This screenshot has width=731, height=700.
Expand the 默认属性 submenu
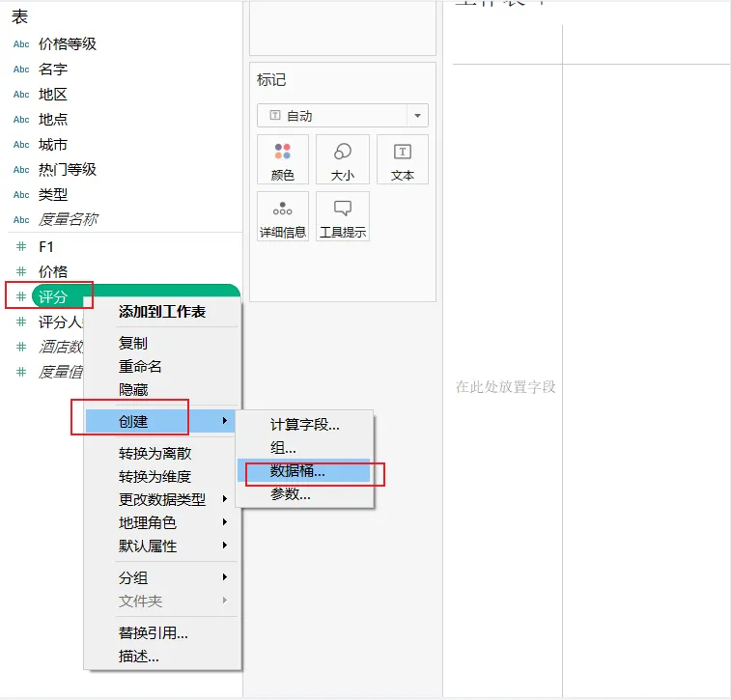[x=162, y=546]
